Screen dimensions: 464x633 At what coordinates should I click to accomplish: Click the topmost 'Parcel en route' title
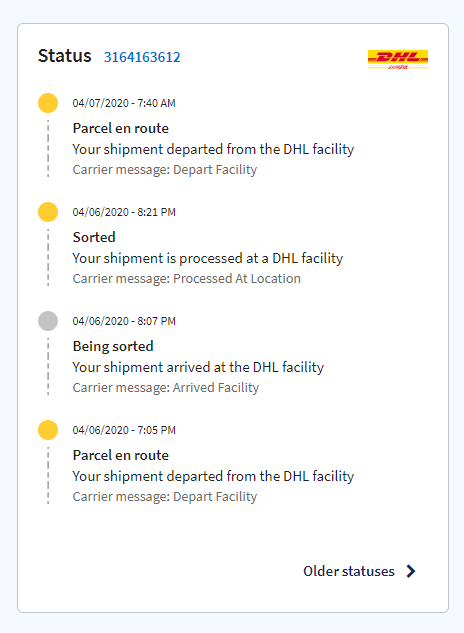(121, 128)
